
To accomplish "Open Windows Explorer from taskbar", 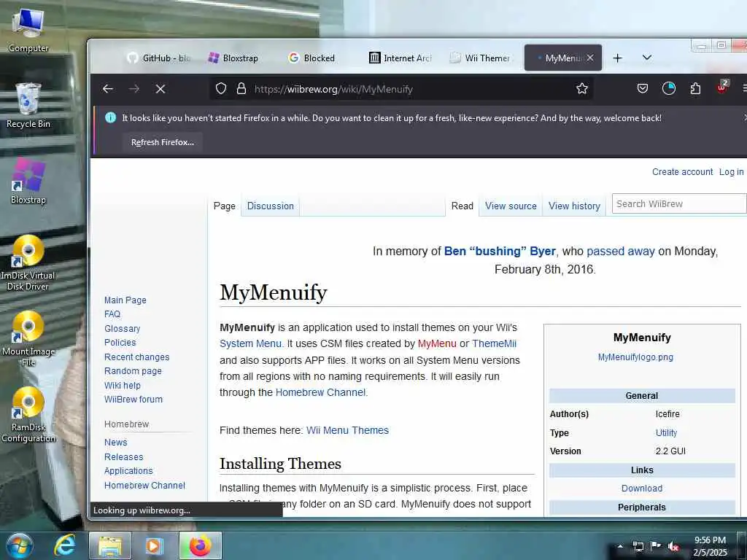I will tap(110, 545).
